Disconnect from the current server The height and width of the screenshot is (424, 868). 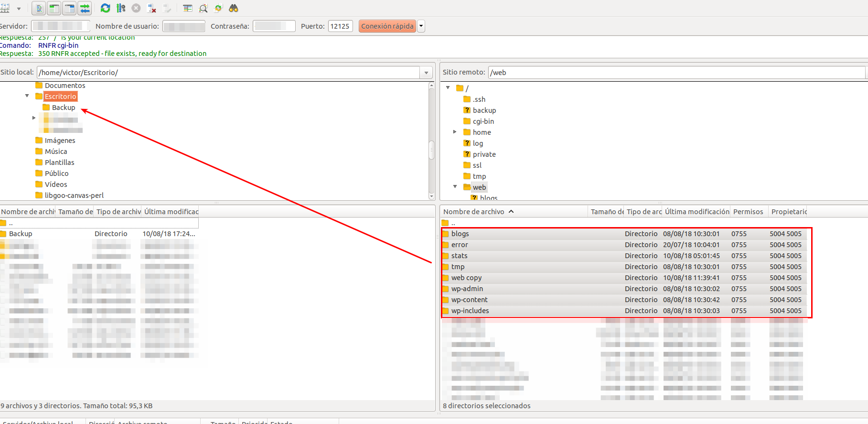151,8
